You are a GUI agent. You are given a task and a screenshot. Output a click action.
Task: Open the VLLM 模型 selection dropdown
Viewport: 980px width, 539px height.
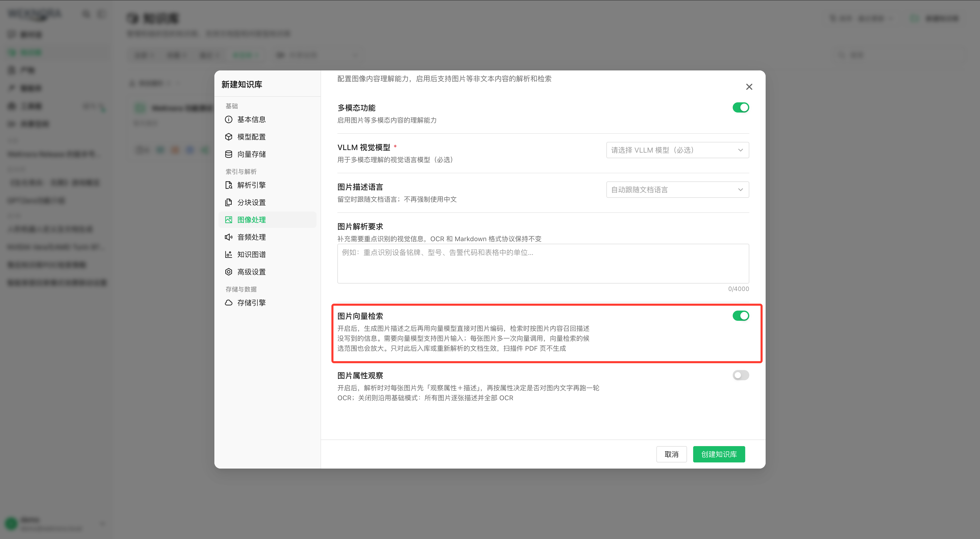click(678, 150)
